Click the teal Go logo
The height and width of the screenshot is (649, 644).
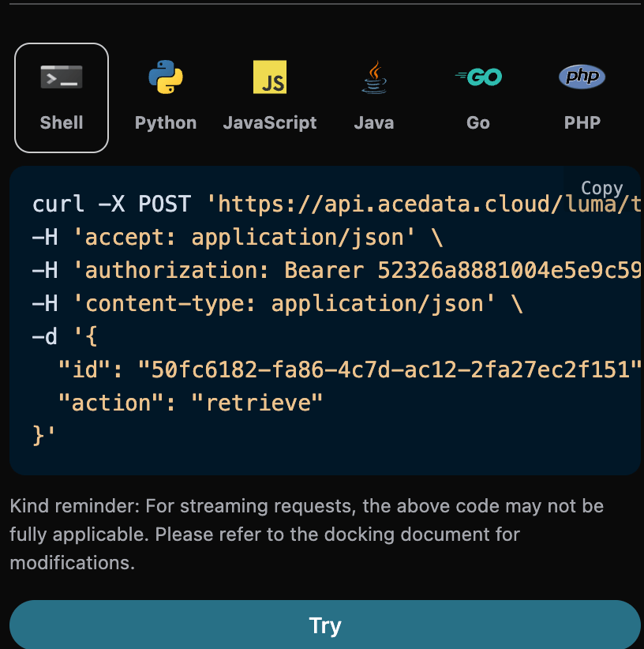click(x=478, y=77)
